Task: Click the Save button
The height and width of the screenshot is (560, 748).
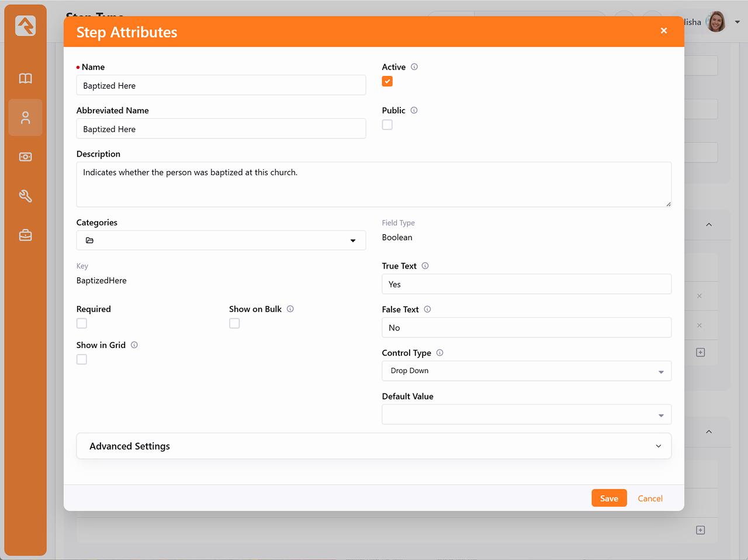Action: click(609, 498)
